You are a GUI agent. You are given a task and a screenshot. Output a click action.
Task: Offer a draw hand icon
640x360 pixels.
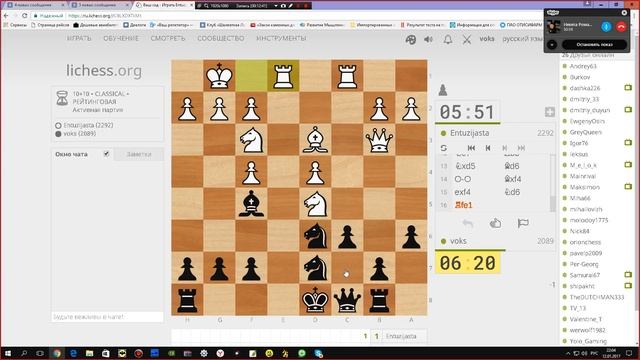pyautogui.click(x=495, y=223)
